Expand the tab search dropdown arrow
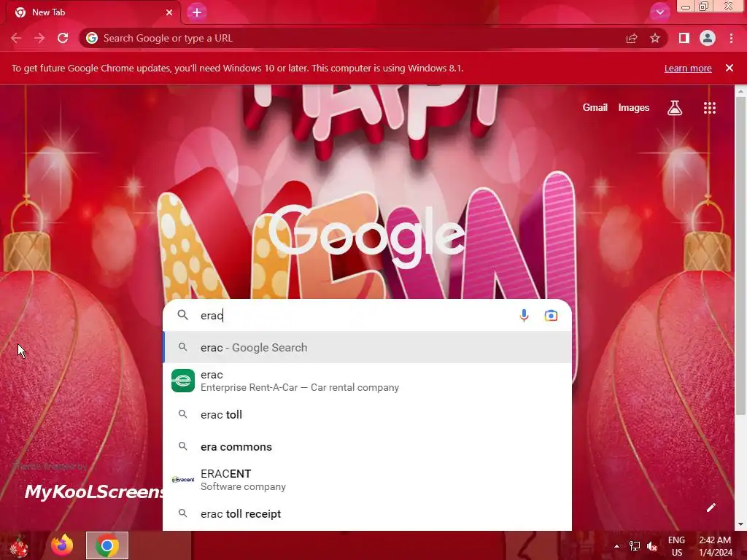747x560 pixels. pyautogui.click(x=659, y=12)
